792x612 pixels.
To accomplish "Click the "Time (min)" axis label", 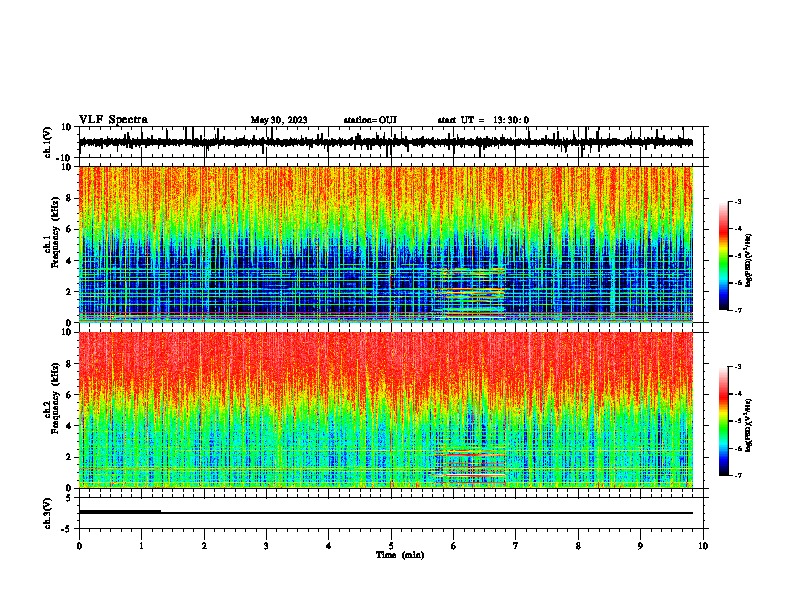I will click(x=400, y=555).
